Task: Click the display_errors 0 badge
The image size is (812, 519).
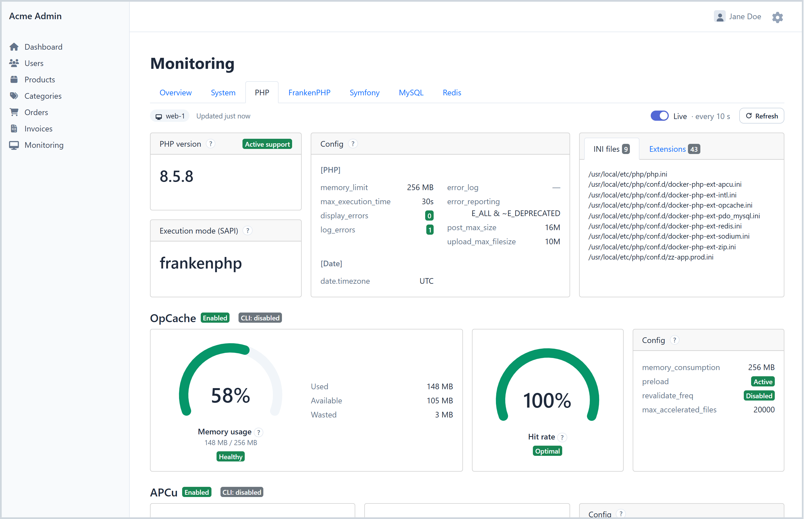Action: (x=429, y=215)
